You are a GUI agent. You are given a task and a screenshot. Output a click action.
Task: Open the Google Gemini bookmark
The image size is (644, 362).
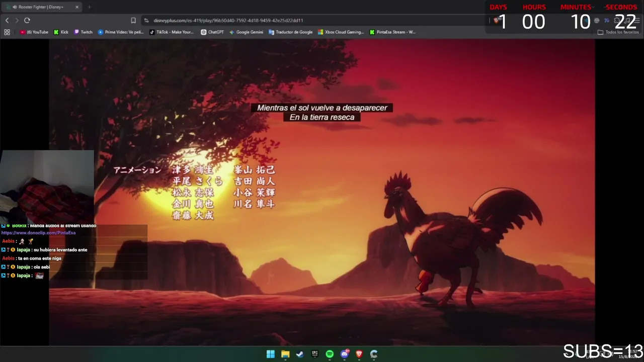(x=246, y=32)
